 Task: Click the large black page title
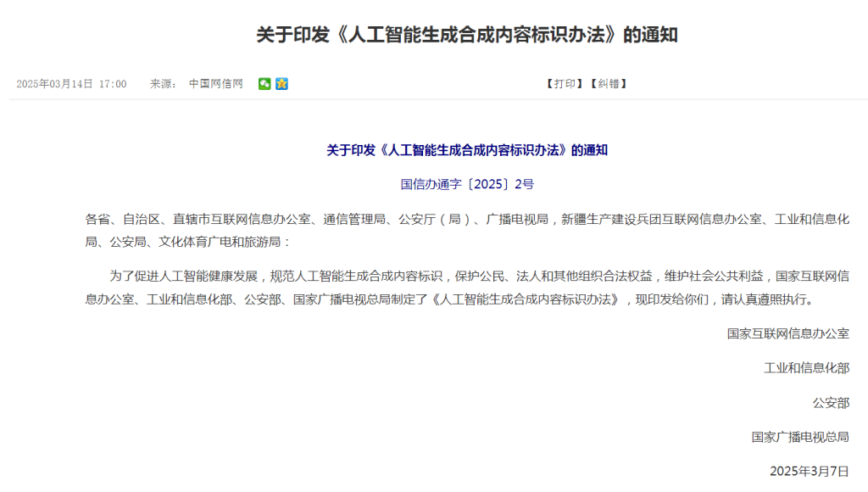pyautogui.click(x=467, y=36)
